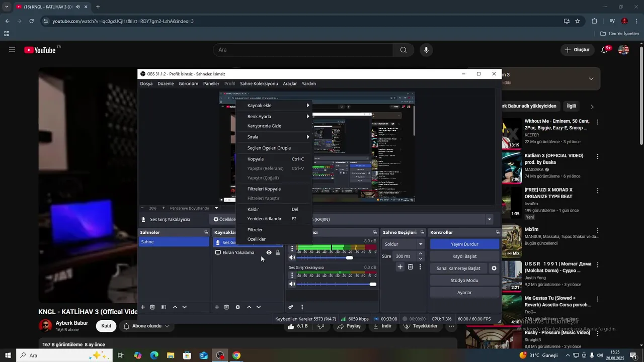Open Araçlar menu in OBS
The height and width of the screenshot is (362, 644).
tap(290, 83)
